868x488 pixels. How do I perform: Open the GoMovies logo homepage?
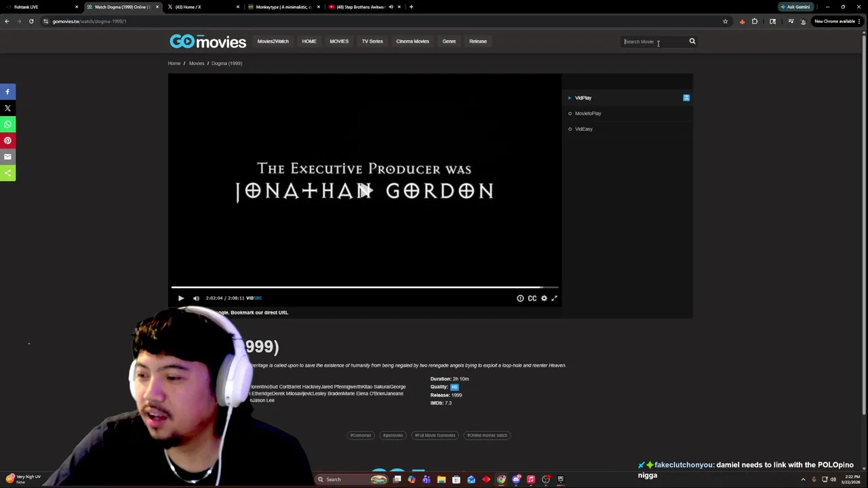point(208,42)
